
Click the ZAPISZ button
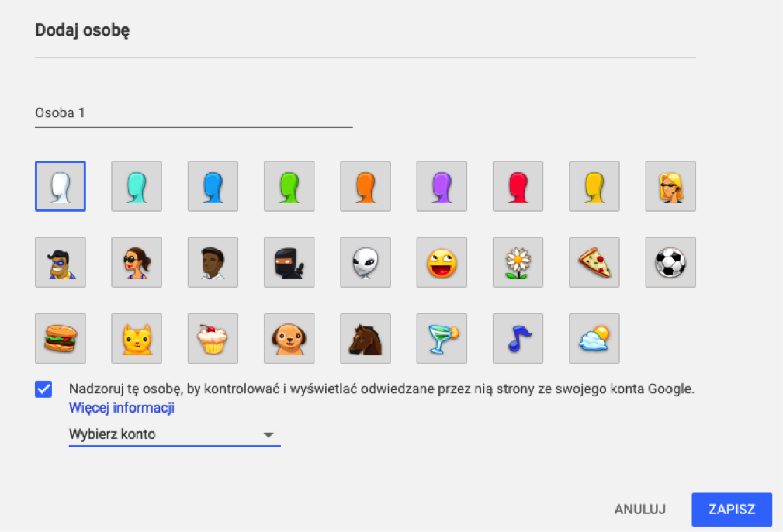tap(732, 510)
